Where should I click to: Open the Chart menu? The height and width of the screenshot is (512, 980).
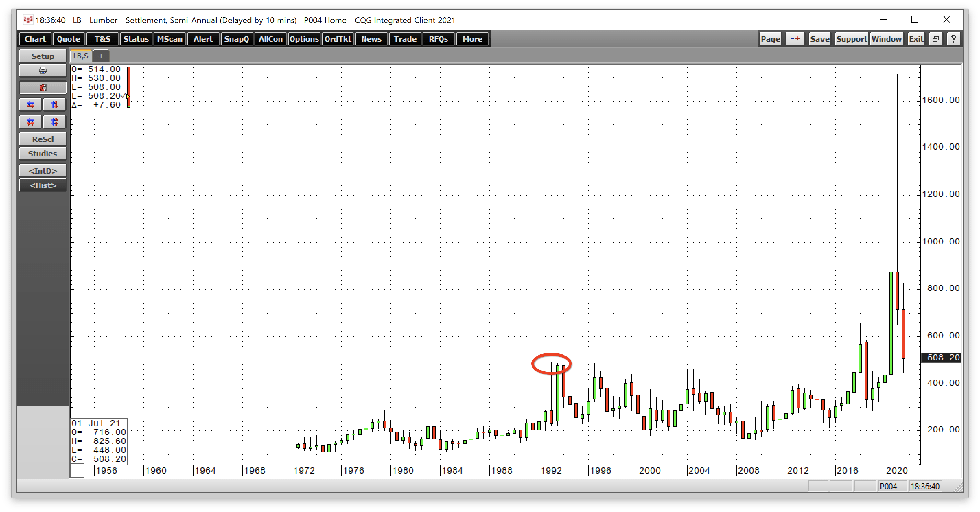[35, 39]
